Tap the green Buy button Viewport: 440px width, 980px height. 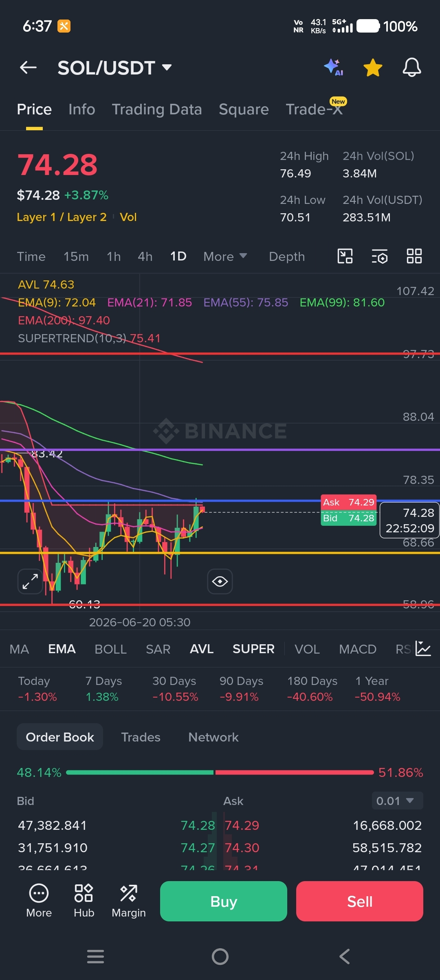pyautogui.click(x=224, y=901)
